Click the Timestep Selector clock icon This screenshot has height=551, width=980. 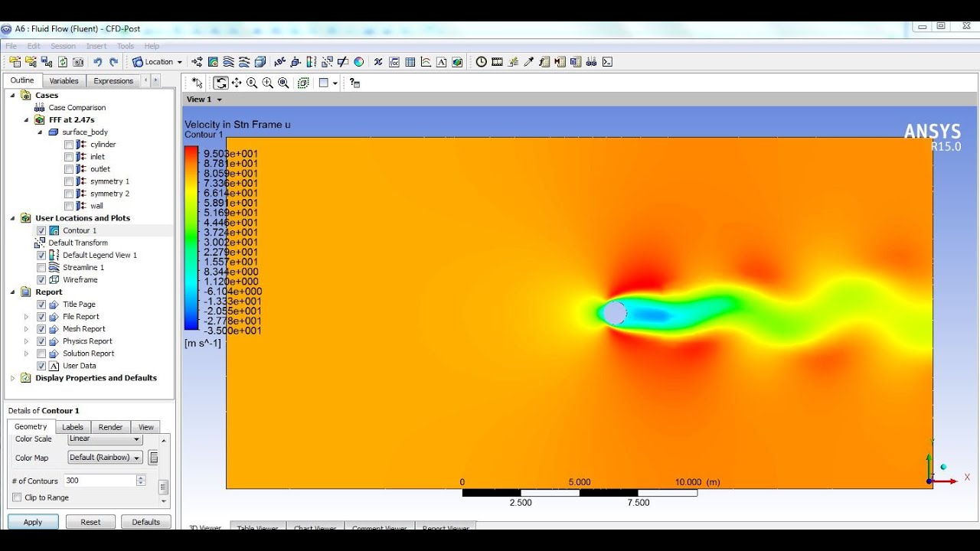pyautogui.click(x=481, y=62)
